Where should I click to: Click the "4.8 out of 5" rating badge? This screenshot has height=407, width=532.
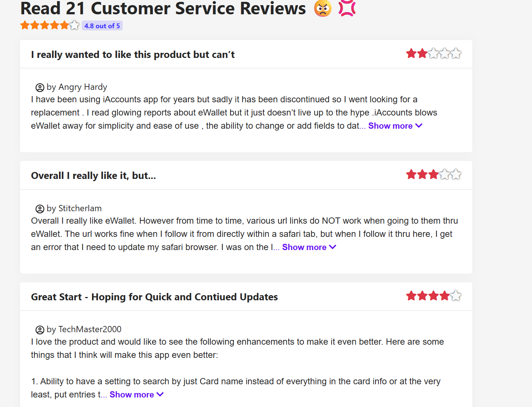point(102,26)
